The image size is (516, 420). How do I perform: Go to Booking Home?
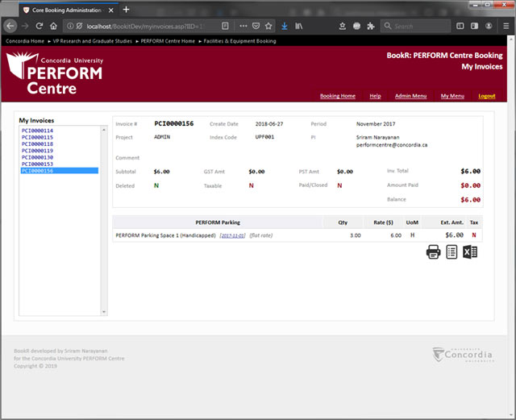click(x=337, y=96)
